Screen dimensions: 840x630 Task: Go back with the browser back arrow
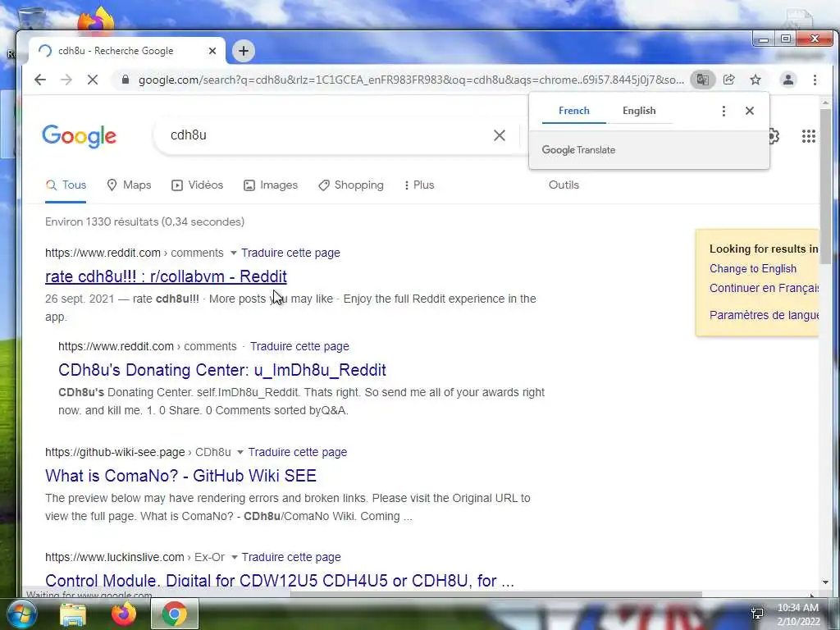pyautogui.click(x=40, y=80)
